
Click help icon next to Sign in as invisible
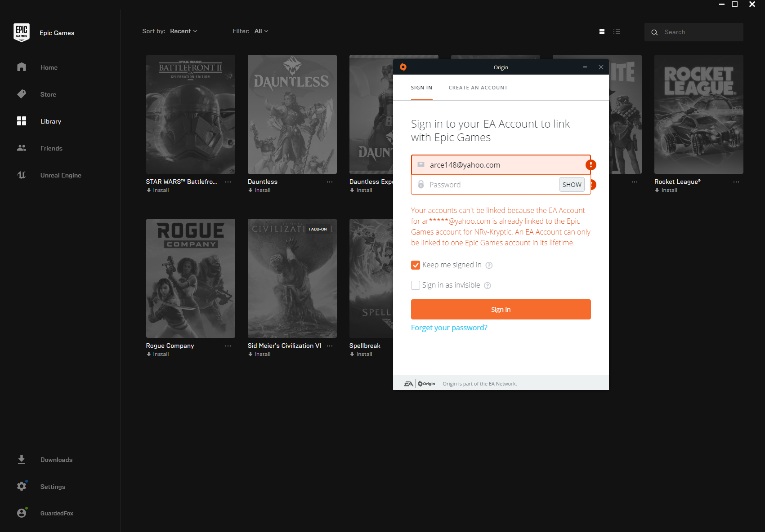click(487, 285)
